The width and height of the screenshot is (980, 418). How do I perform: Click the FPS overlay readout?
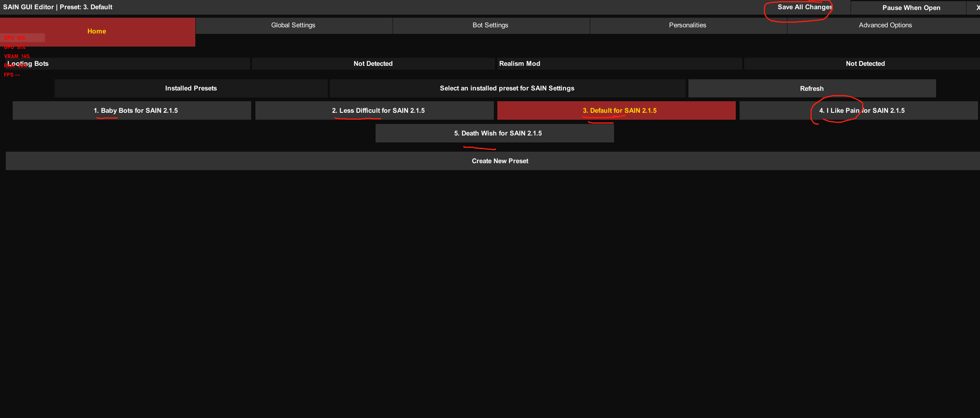(12, 75)
